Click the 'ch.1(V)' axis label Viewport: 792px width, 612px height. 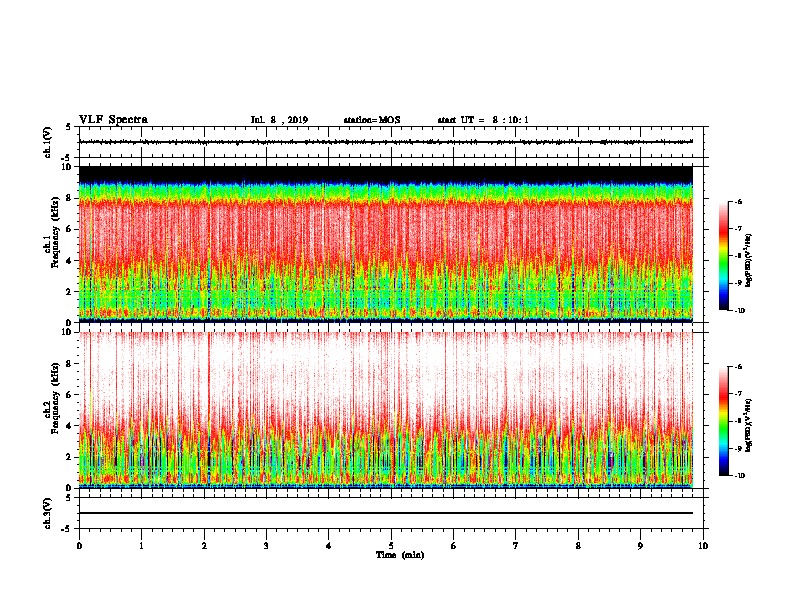click(48, 142)
